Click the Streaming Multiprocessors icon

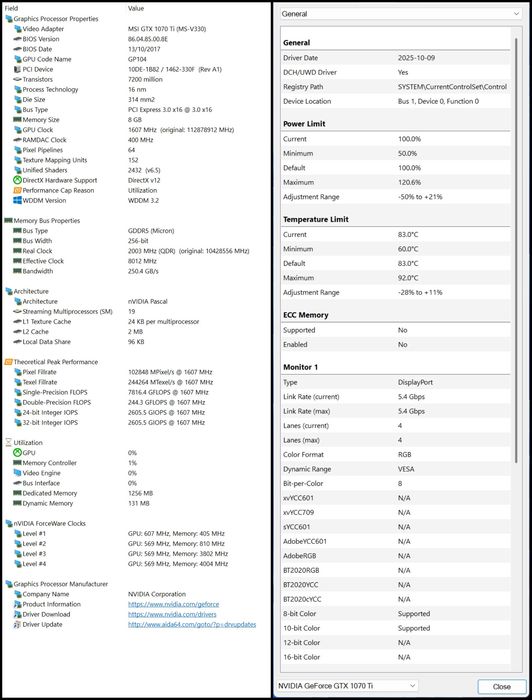(x=17, y=311)
